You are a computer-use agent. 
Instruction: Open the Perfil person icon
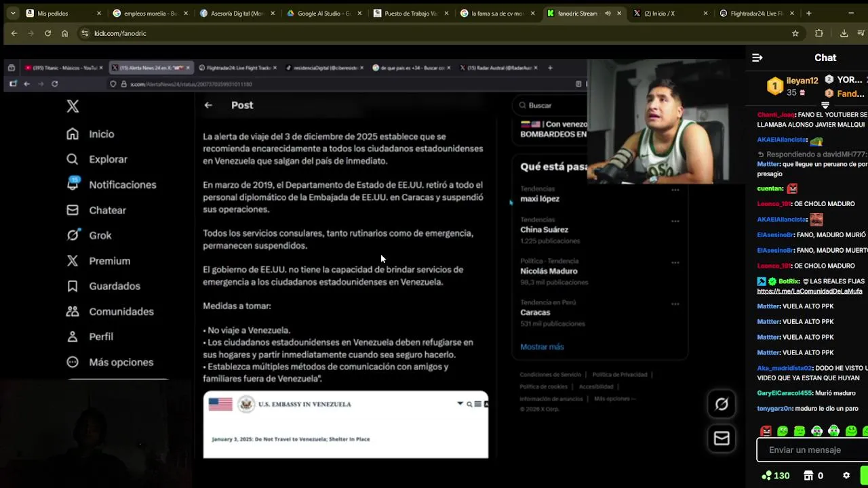(x=73, y=337)
